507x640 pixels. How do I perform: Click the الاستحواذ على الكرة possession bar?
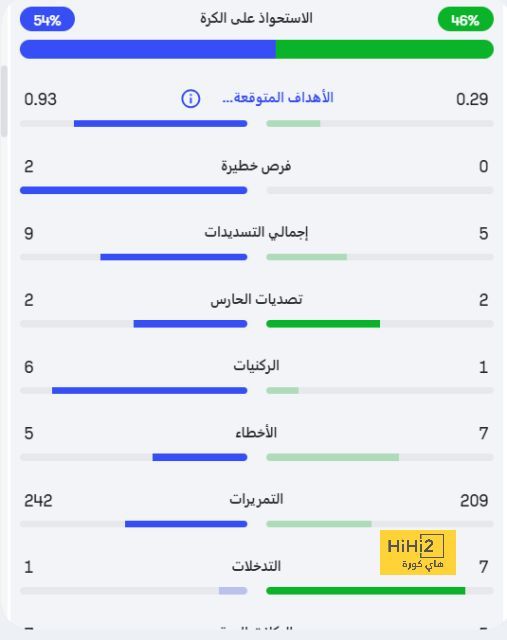point(257,49)
